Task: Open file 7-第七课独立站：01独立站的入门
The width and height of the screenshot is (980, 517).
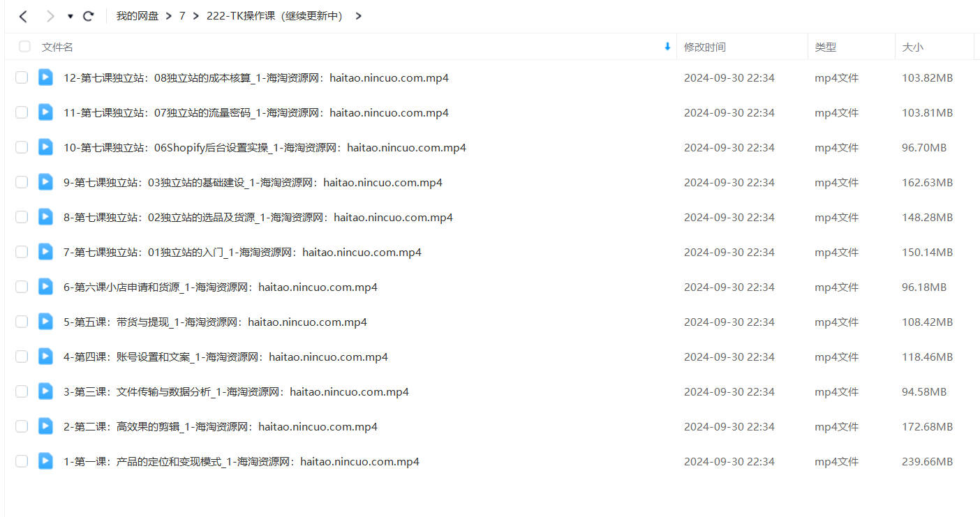Action: pyautogui.click(x=242, y=252)
